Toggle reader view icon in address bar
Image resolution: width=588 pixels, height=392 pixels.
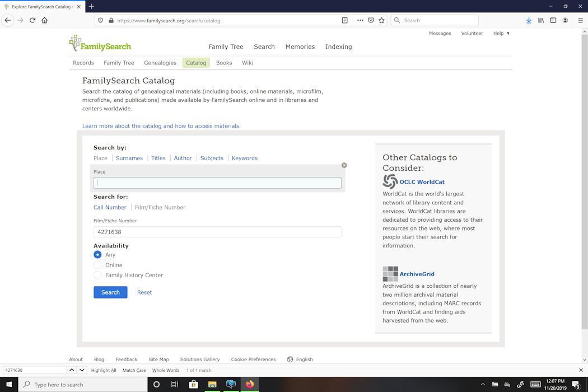click(344, 20)
